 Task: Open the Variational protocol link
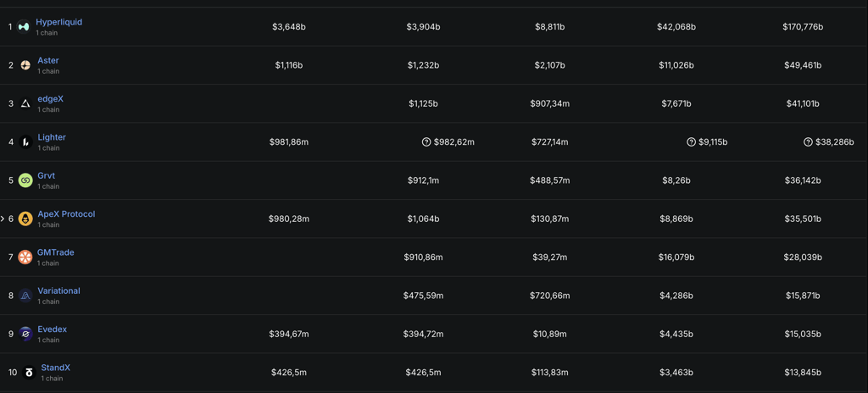(58, 291)
